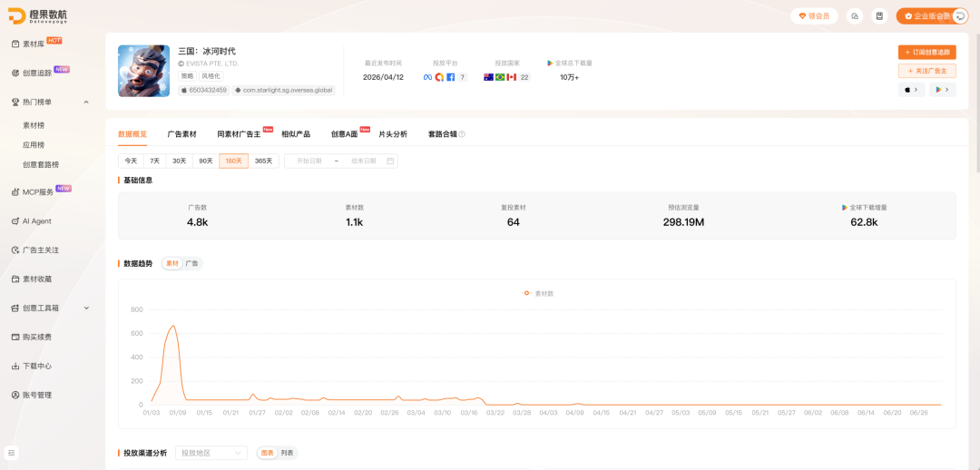Select the 30天 time range
This screenshot has height=470, width=980.
(180, 161)
